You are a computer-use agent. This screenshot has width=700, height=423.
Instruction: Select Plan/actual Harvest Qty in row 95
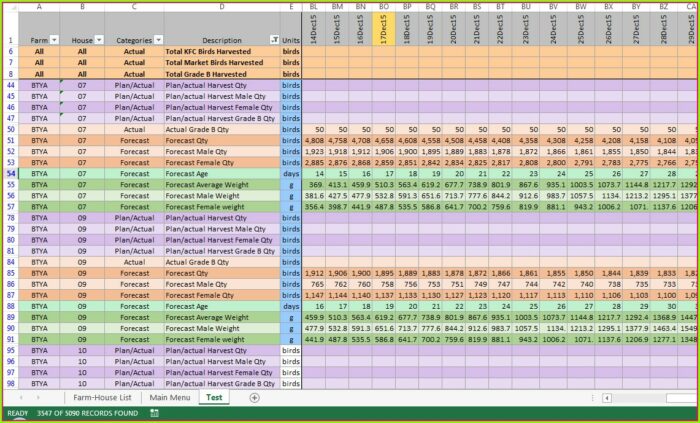click(222, 350)
